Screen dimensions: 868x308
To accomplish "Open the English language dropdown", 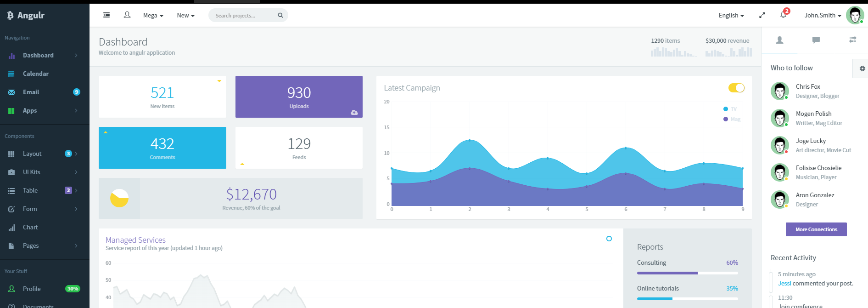I will [x=731, y=15].
